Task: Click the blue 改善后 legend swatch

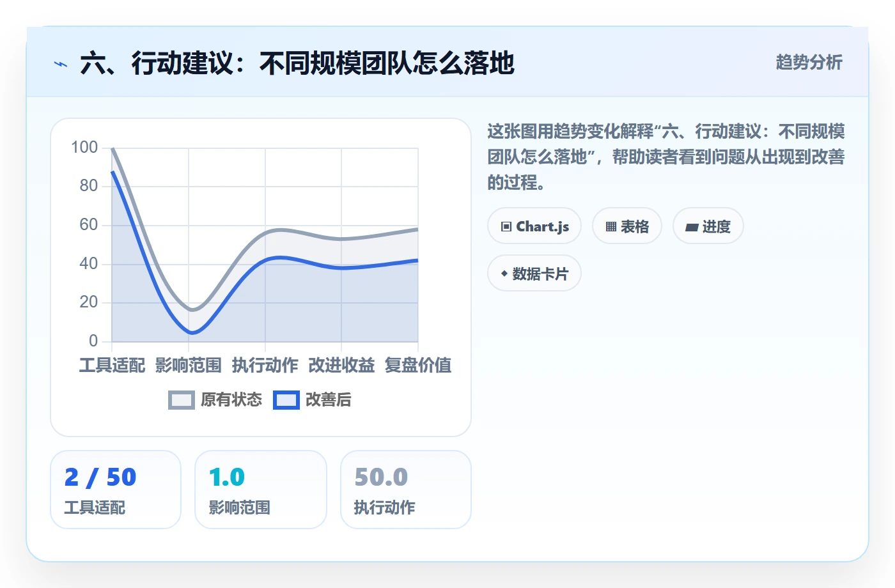Action: pyautogui.click(x=286, y=400)
